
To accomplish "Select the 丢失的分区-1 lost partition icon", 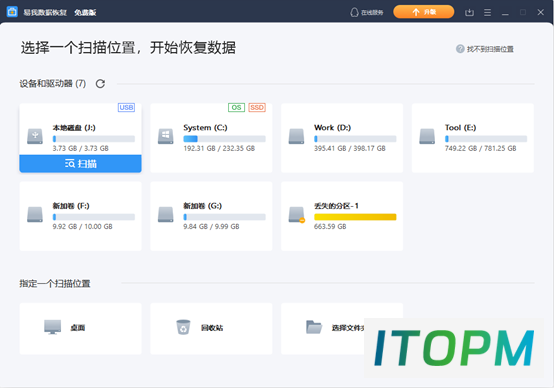I will tap(297, 214).
